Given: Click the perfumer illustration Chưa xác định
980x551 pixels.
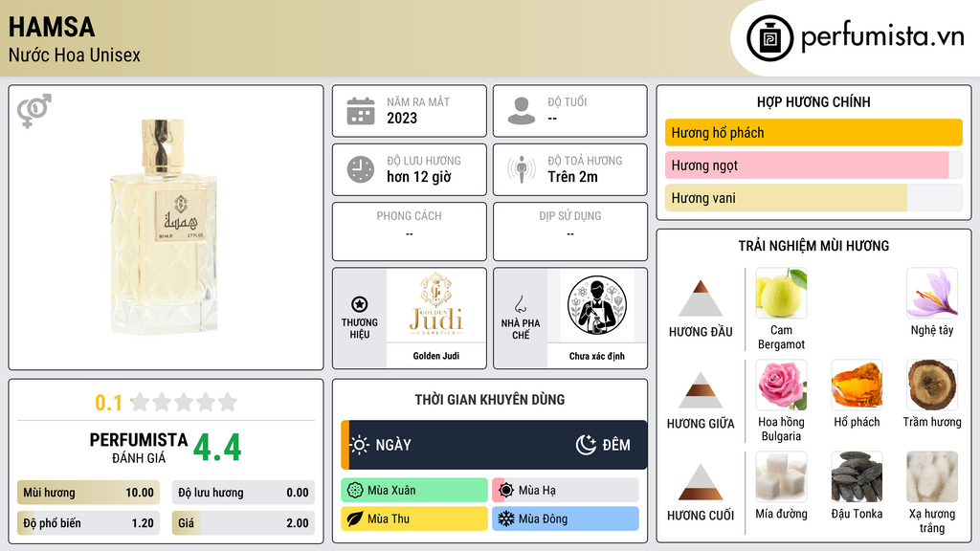Looking at the screenshot, I should coord(597,305).
